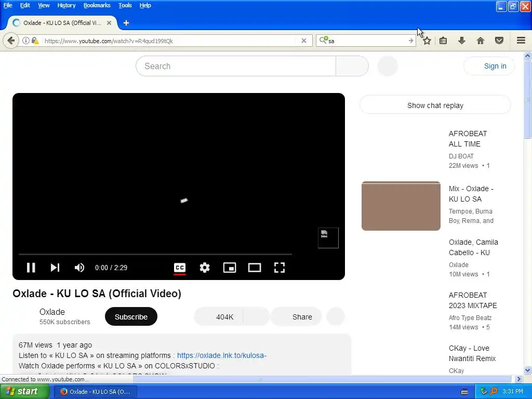Mute the video volume
Image resolution: width=532 pixels, height=399 pixels.
pyautogui.click(x=79, y=268)
